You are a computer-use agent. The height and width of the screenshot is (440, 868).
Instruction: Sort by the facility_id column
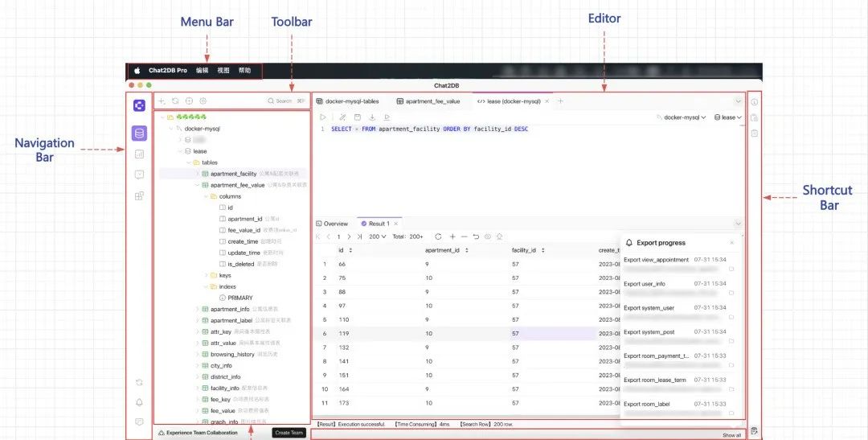click(x=543, y=250)
